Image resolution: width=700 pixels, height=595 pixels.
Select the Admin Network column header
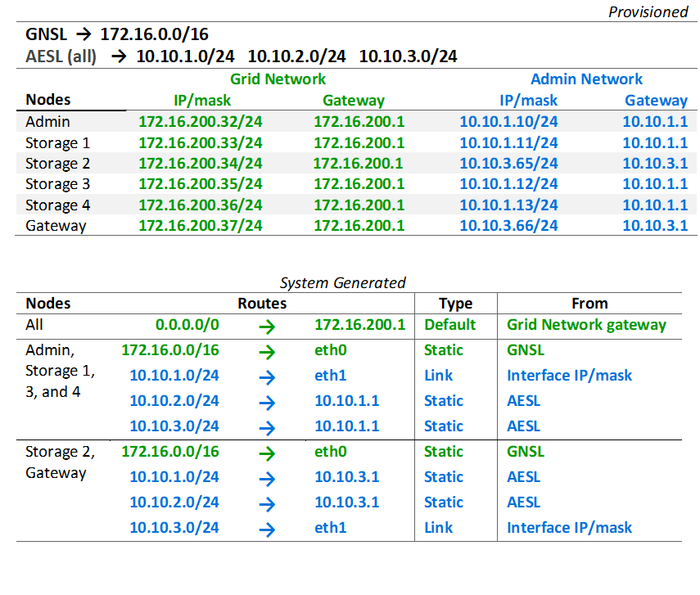(586, 79)
